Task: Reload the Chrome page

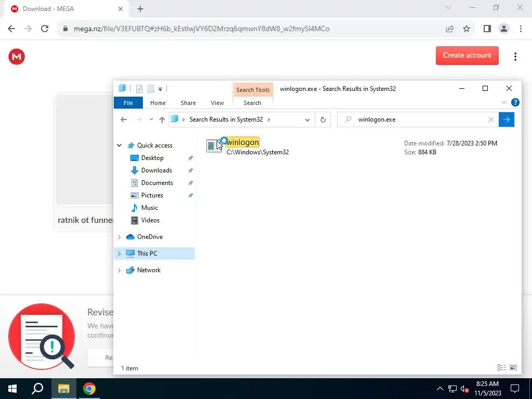Action: coord(45,29)
